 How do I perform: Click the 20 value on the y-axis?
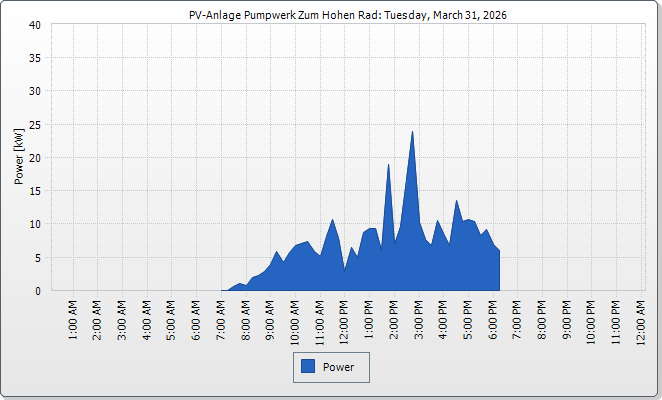point(34,158)
